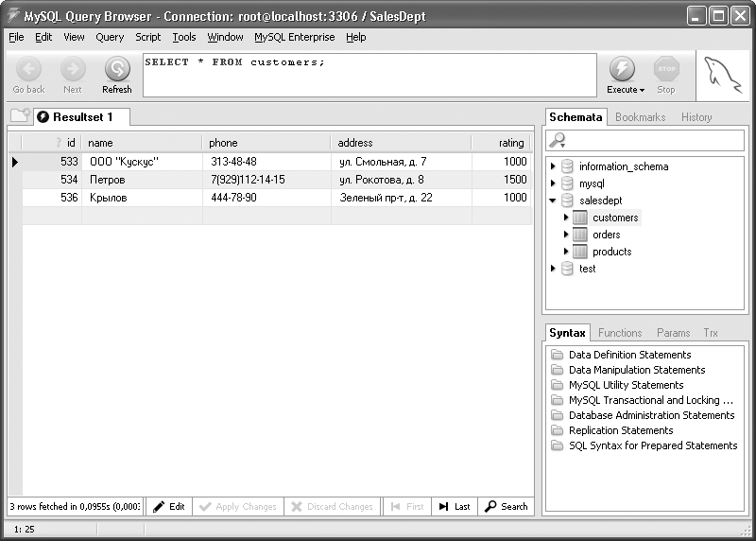Click the Edit button below resultset
This screenshot has width=756, height=541.
[x=168, y=507]
